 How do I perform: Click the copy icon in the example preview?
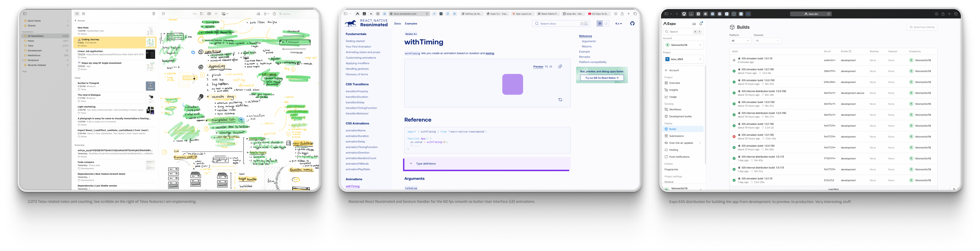point(560,67)
